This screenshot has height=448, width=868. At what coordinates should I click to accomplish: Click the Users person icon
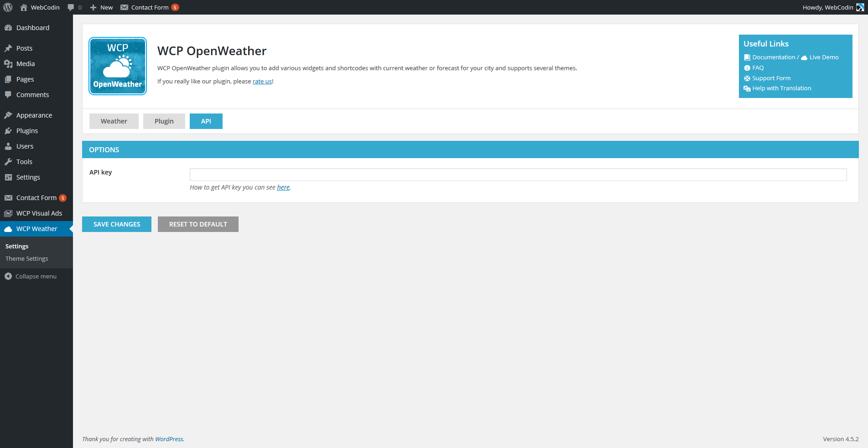(x=8, y=146)
